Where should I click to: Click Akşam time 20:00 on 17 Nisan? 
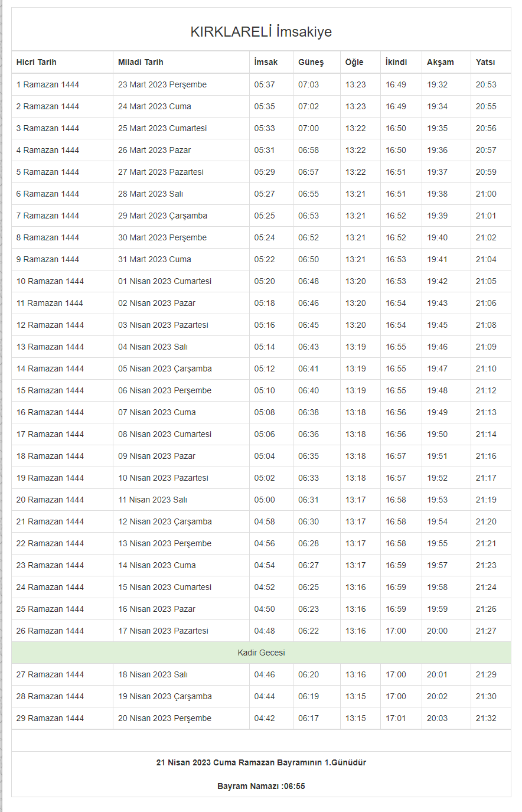point(437,631)
